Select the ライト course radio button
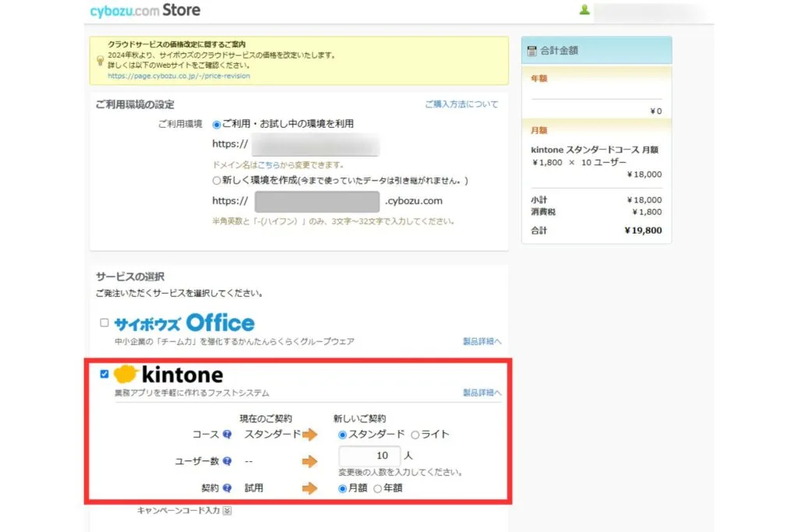The height and width of the screenshot is (532, 798). 415,435
